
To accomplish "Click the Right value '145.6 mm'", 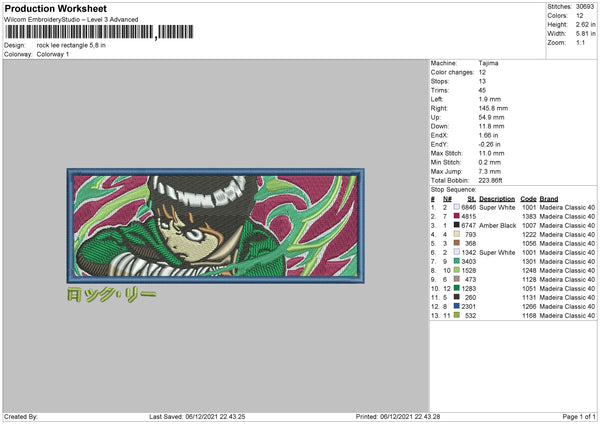I will (493, 108).
